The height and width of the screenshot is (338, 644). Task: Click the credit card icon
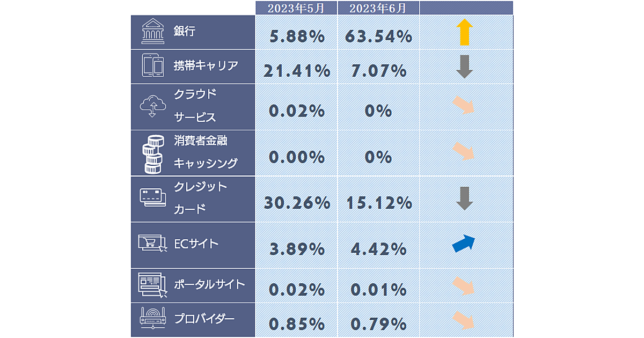click(x=153, y=197)
